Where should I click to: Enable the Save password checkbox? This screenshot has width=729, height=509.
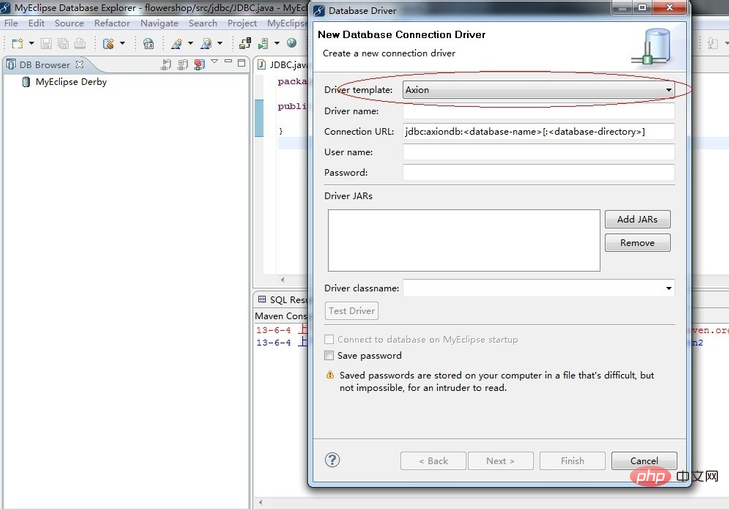tap(329, 356)
